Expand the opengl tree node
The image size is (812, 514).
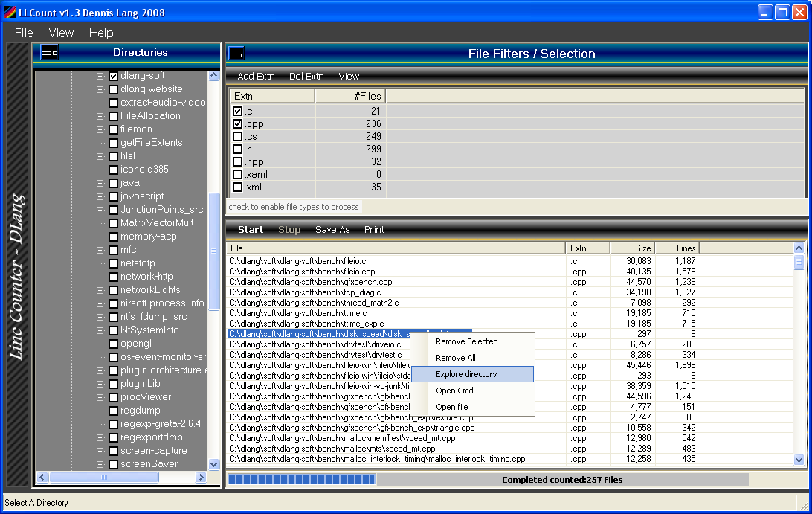[x=100, y=344]
